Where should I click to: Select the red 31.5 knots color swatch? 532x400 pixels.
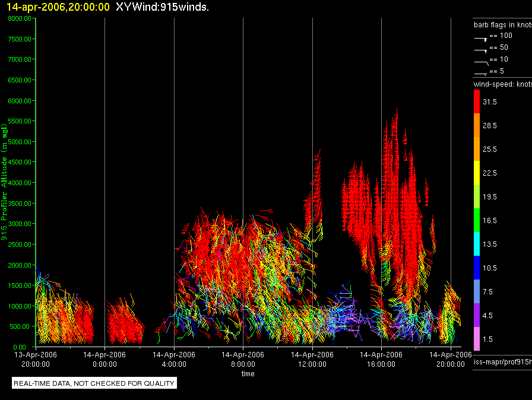click(477, 101)
